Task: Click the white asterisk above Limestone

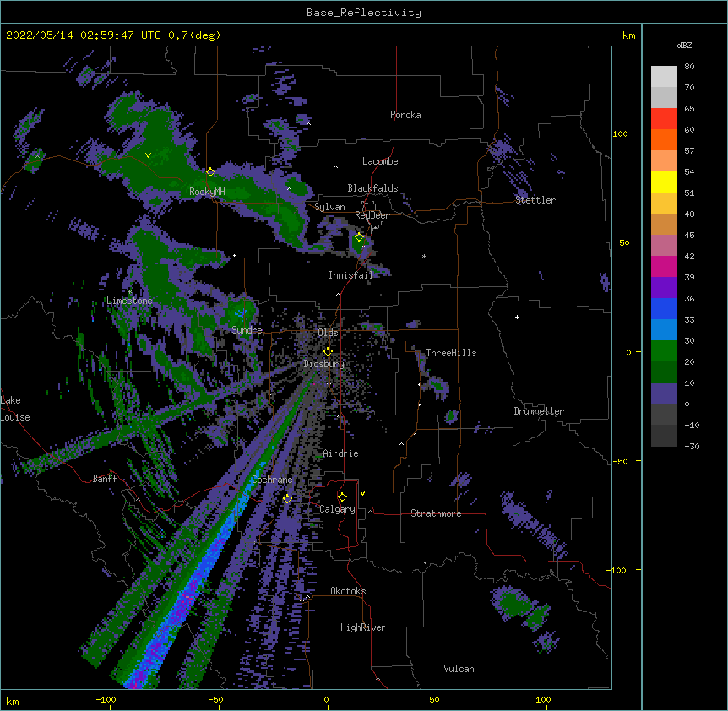Action: (129, 292)
